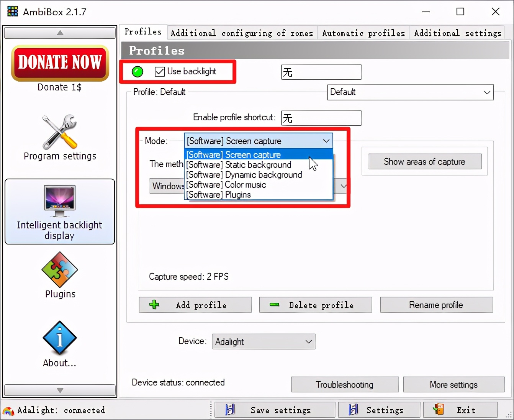The height and width of the screenshot is (420, 514).
Task: Minimize the AmbiBox window
Action: [426, 11]
